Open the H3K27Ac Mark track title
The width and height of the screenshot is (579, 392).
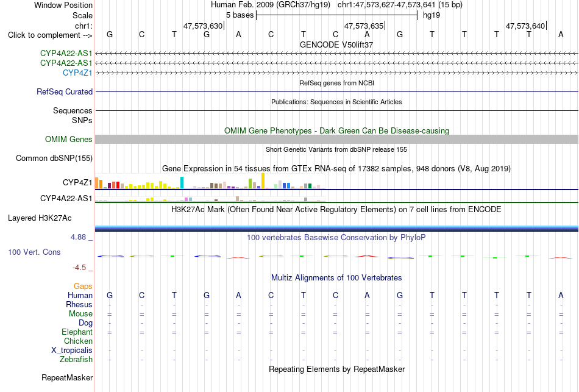point(336,210)
